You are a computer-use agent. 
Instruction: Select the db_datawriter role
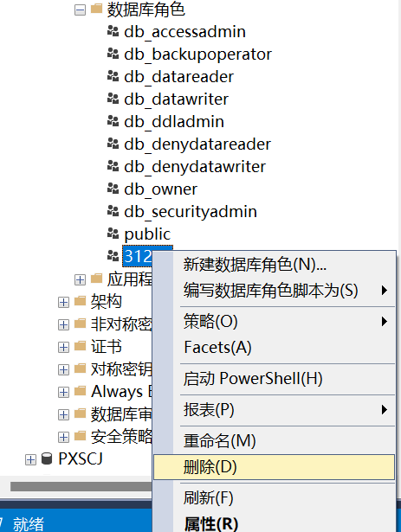pos(176,99)
